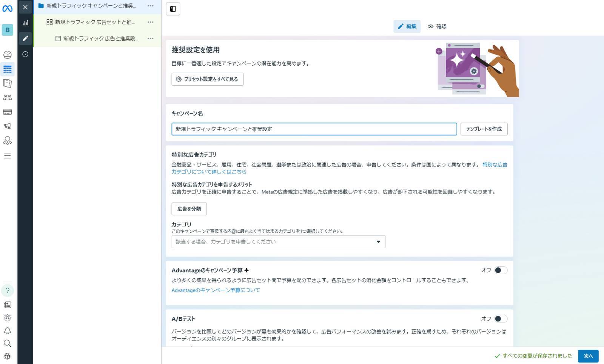Image resolution: width=604 pixels, height=364 pixels.
Task: Open more options for the campaign tree item
Action: (x=151, y=6)
